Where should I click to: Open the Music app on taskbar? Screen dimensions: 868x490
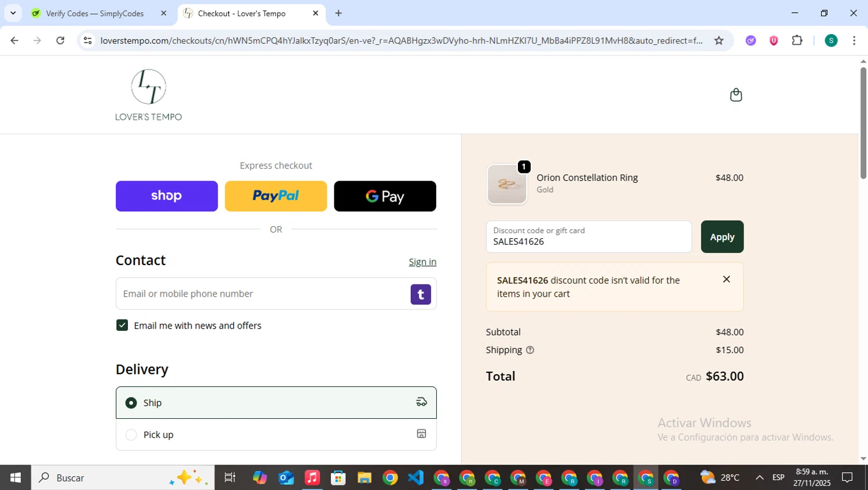[312, 478]
